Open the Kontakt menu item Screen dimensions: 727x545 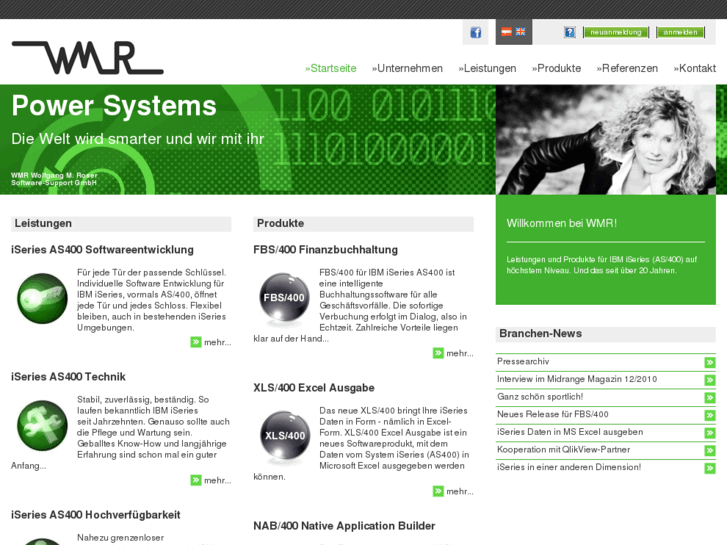pyautogui.click(x=695, y=68)
